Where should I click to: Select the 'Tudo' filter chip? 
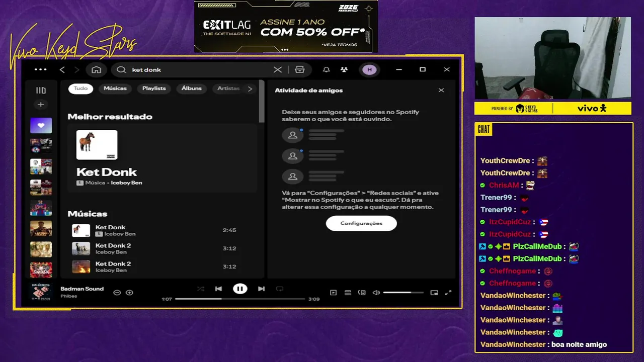coord(80,88)
